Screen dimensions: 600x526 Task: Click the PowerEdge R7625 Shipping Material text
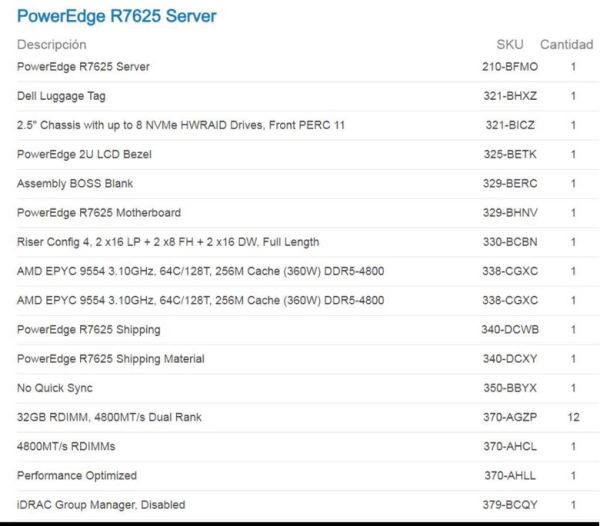pyautogui.click(x=110, y=359)
